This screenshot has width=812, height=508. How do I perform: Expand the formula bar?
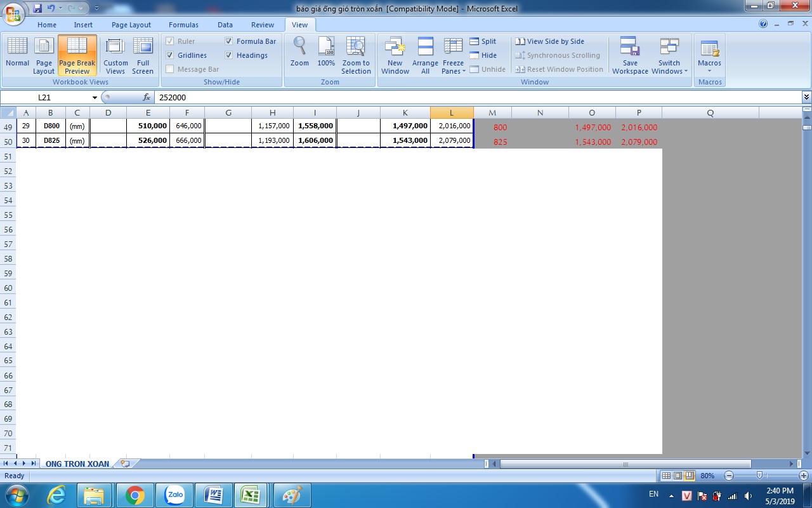[x=806, y=97]
